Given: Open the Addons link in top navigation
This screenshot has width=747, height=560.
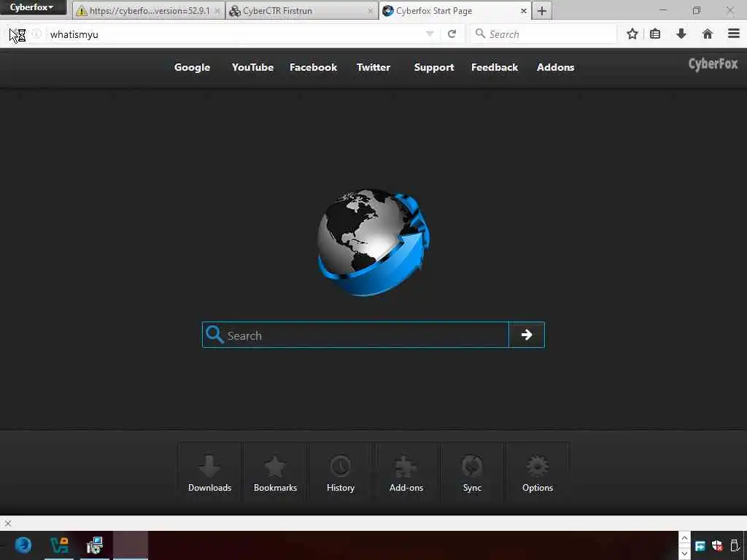Looking at the screenshot, I should tap(555, 68).
